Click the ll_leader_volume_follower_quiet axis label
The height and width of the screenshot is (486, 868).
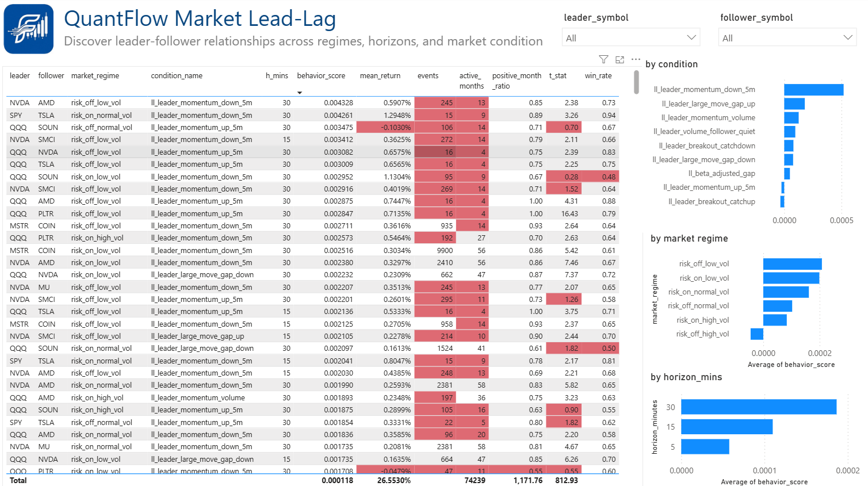(704, 132)
